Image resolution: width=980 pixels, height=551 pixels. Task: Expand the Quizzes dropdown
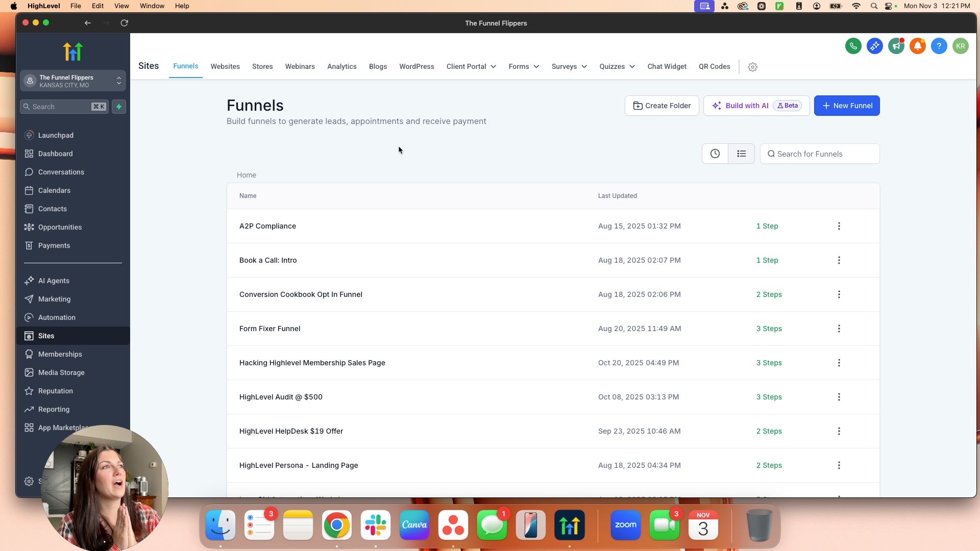pyautogui.click(x=617, y=67)
